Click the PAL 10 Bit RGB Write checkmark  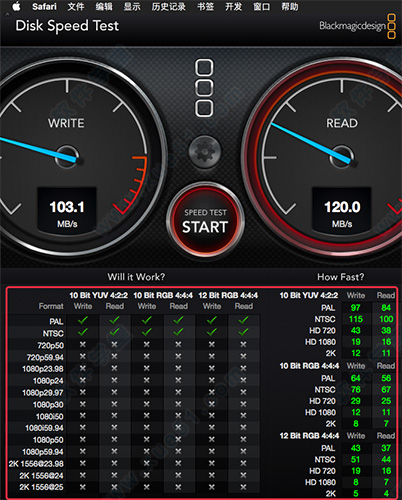146,321
